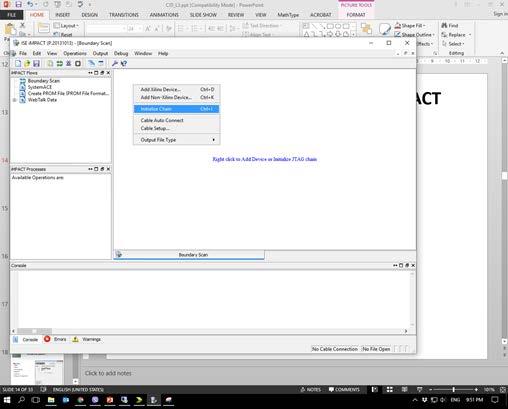
Task: Select the Boundary Scan document tab
Action: [189, 255]
